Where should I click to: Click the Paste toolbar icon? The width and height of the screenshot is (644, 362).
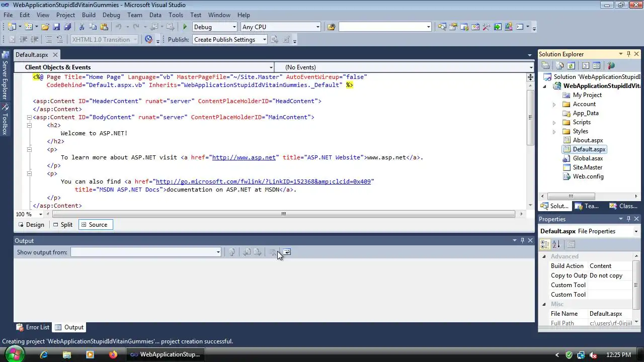pyautogui.click(x=104, y=27)
